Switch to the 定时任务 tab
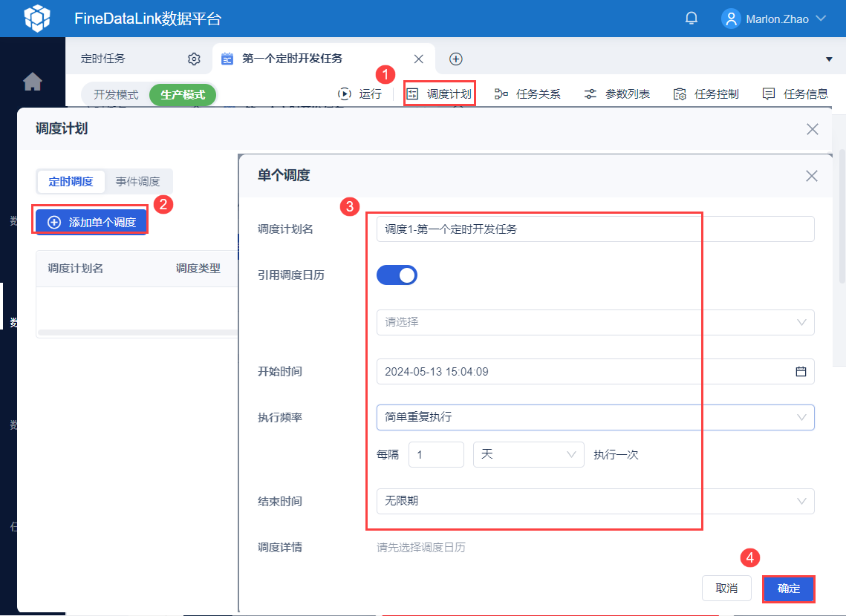 pyautogui.click(x=103, y=58)
